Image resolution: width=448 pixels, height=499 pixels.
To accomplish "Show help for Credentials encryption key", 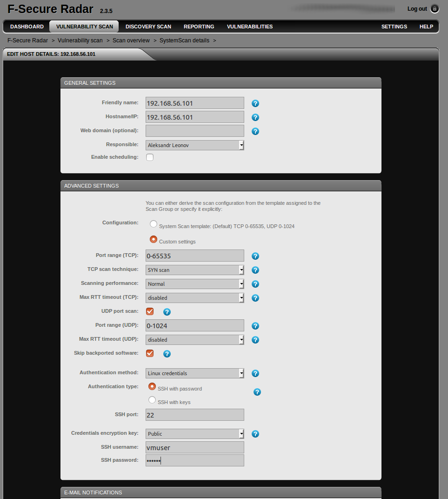I will 255,434.
